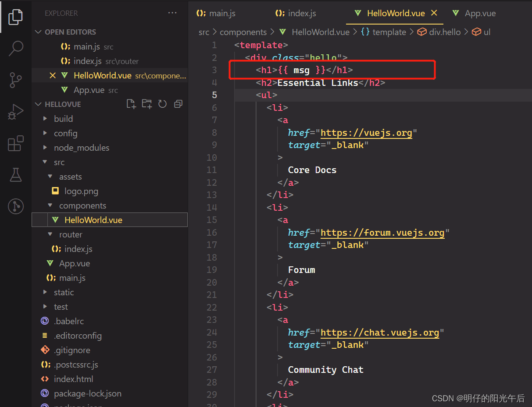Refresh the explorer file tree
532x407 pixels.
click(x=162, y=104)
